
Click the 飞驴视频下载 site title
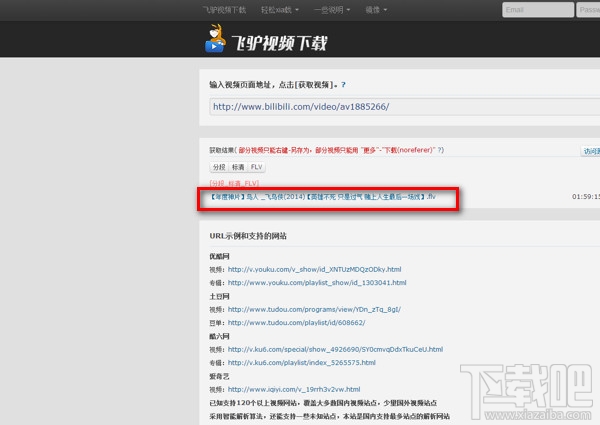(280, 42)
